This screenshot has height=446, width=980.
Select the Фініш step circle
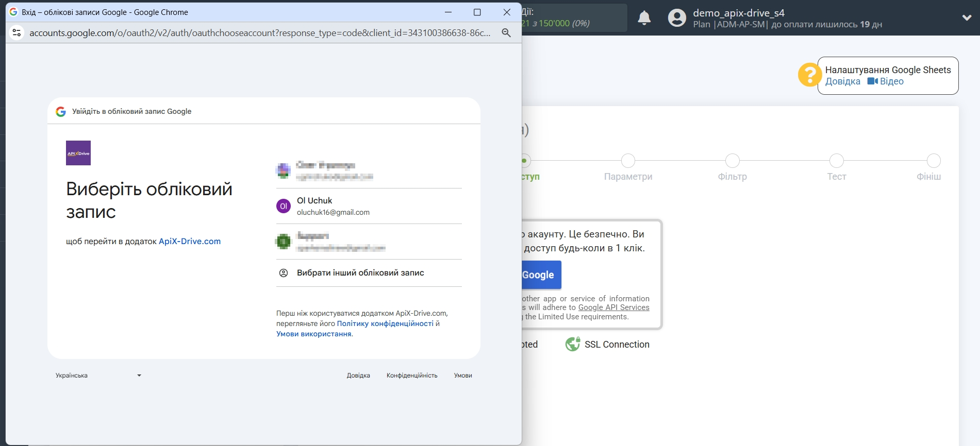pyautogui.click(x=934, y=161)
